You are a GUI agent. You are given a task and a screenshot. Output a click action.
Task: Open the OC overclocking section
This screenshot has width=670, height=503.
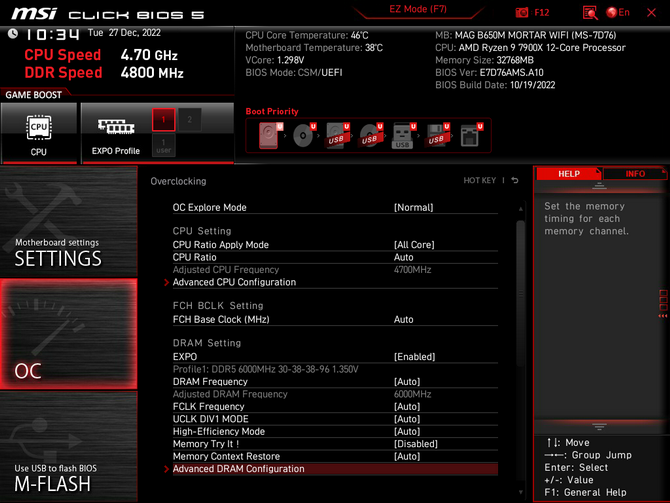[x=69, y=334]
